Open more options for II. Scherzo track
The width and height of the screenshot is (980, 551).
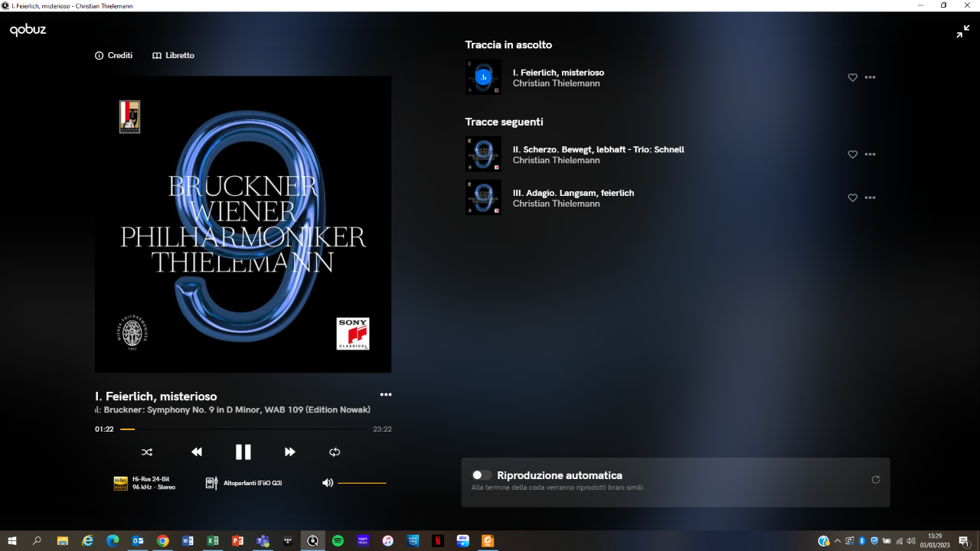pos(870,155)
